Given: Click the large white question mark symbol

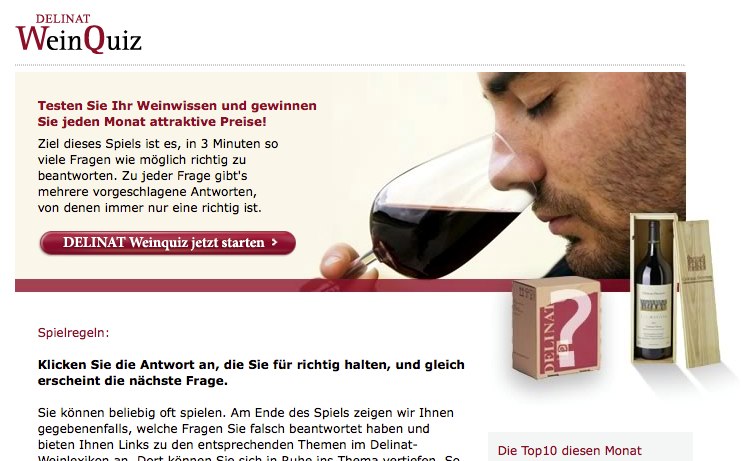Looking at the screenshot, I should [570, 327].
